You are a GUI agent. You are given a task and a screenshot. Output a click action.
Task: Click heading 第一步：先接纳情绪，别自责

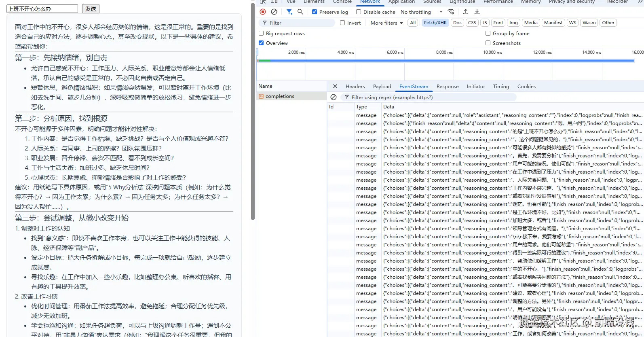(61, 58)
